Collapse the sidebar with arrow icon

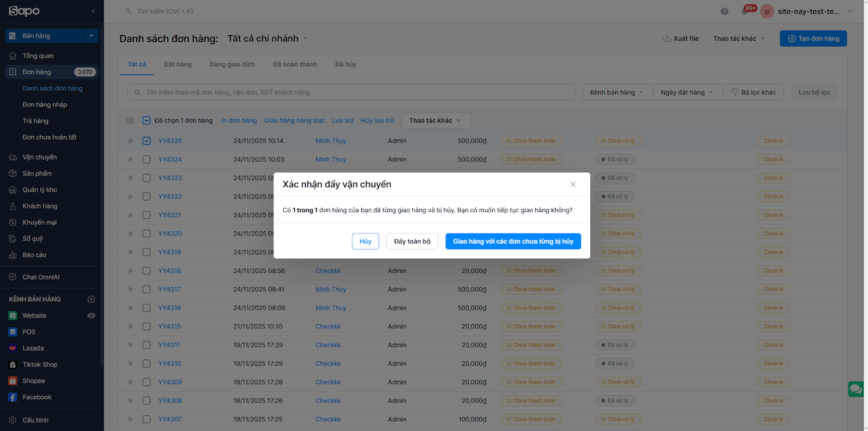[93, 11]
